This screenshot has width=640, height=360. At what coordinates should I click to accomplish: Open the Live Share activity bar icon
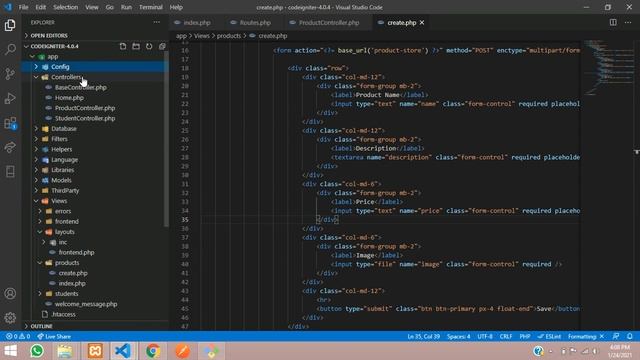10,147
